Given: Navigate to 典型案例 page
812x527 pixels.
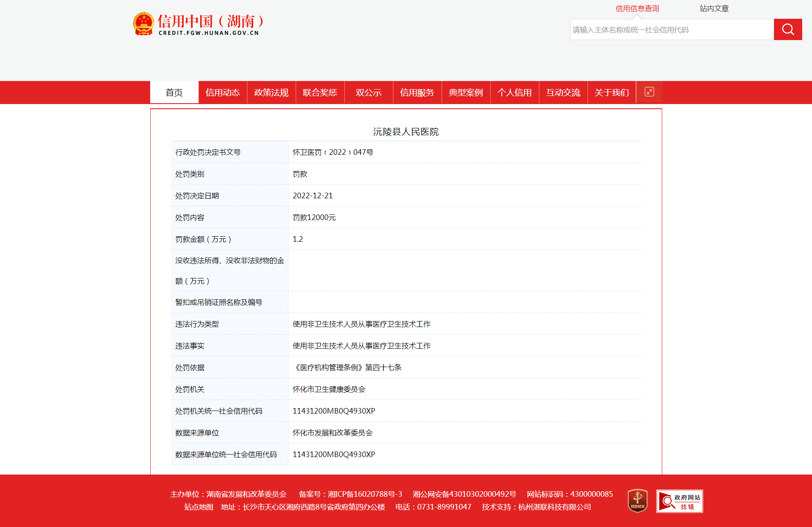Looking at the screenshot, I should point(466,93).
